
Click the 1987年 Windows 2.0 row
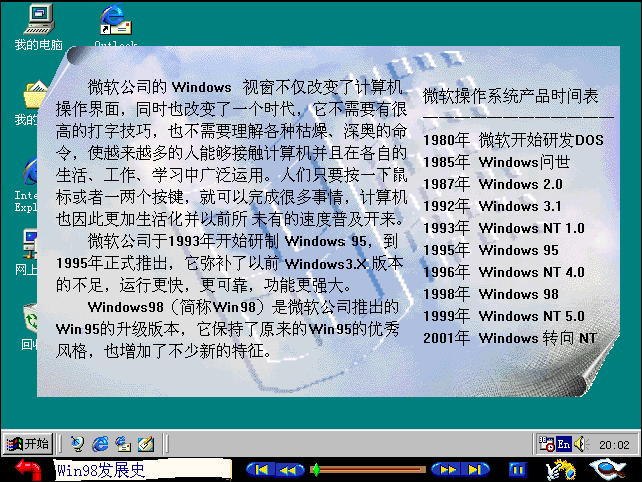pyautogui.click(x=493, y=184)
